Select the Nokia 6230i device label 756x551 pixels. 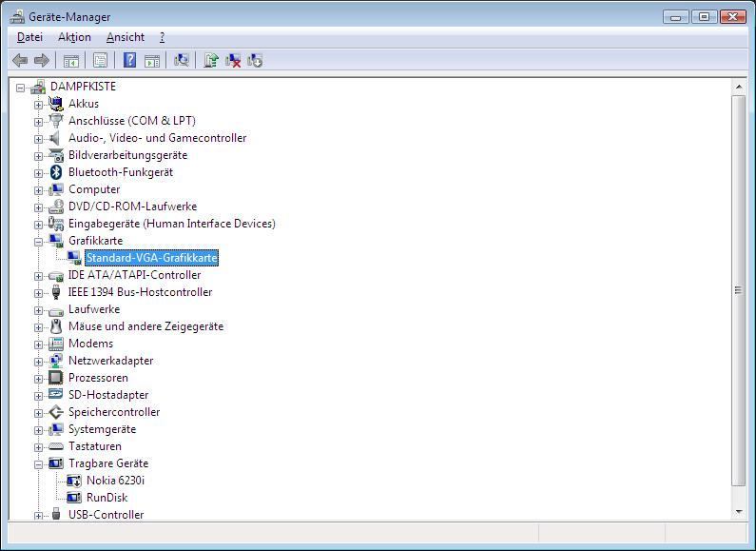115,481
